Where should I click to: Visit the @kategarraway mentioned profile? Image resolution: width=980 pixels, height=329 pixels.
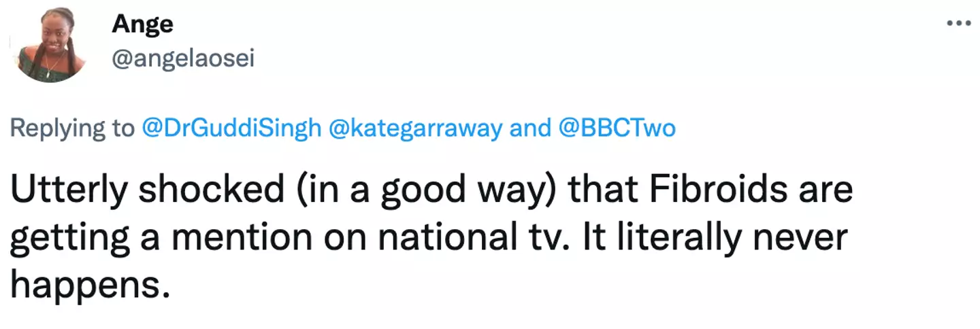[415, 128]
